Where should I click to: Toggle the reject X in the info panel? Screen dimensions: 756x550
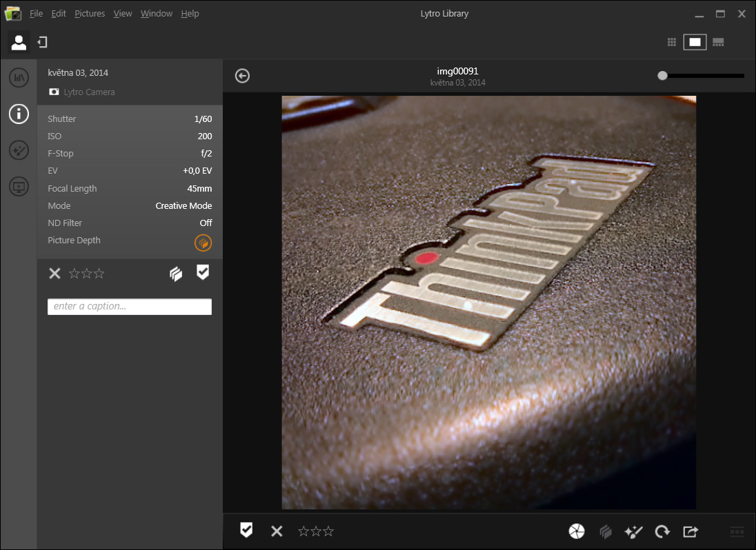coord(54,274)
